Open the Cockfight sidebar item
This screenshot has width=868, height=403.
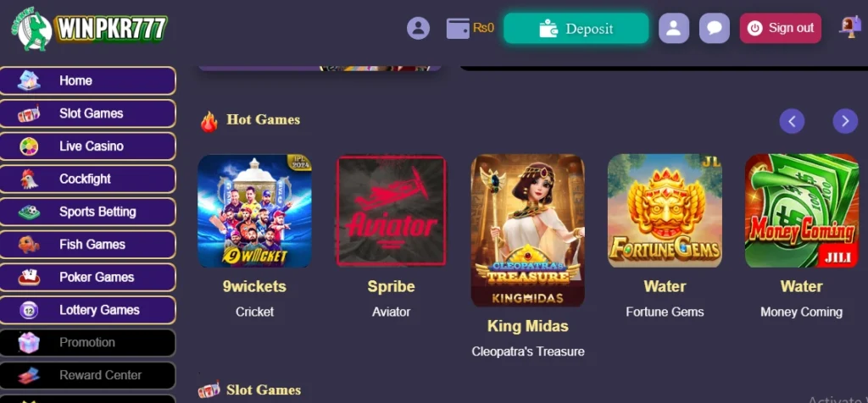(88, 179)
